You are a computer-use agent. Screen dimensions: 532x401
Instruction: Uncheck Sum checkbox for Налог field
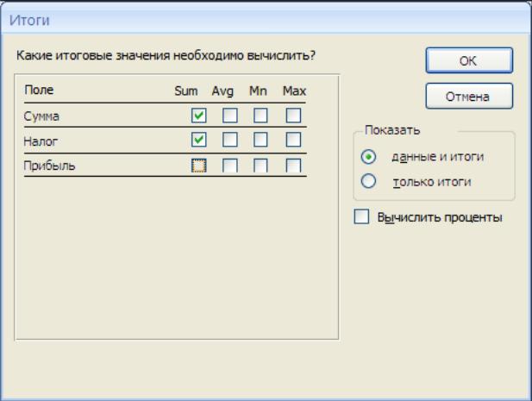pos(199,140)
